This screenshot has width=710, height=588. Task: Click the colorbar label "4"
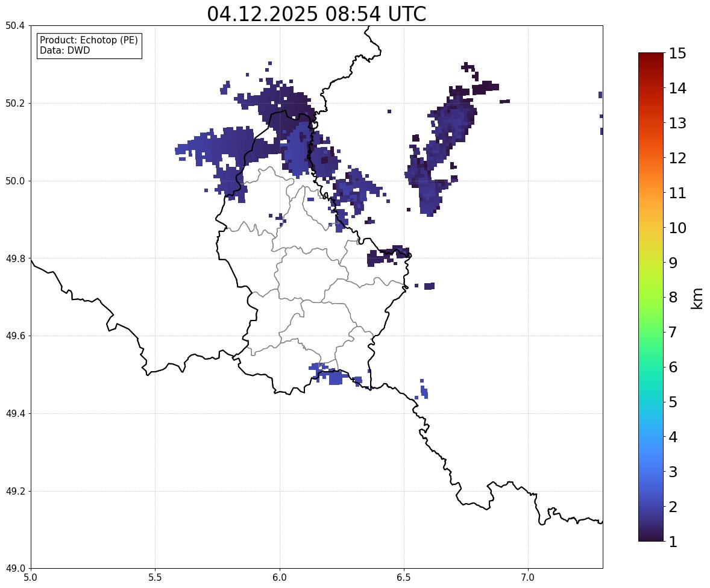[673, 437]
